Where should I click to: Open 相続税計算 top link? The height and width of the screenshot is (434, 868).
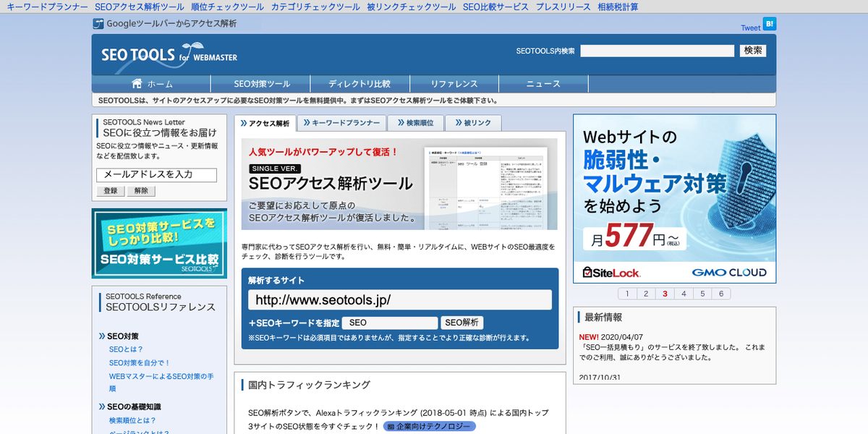point(618,7)
